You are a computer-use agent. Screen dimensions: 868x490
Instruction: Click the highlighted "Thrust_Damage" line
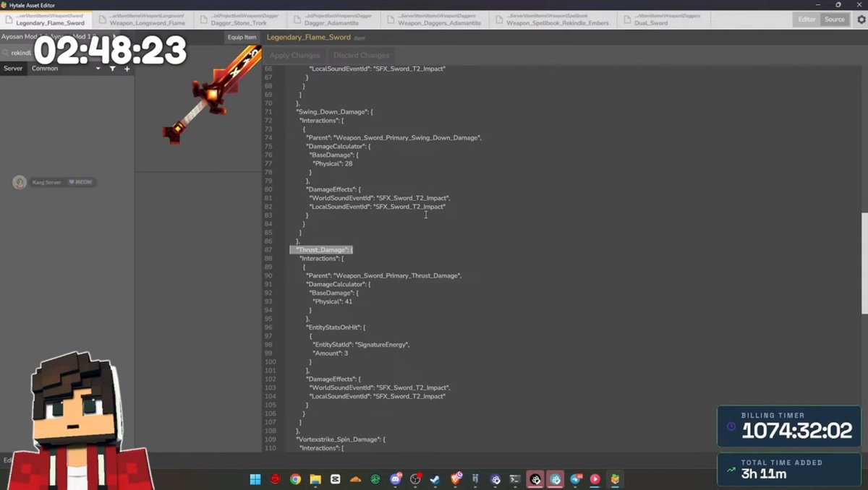(x=321, y=250)
